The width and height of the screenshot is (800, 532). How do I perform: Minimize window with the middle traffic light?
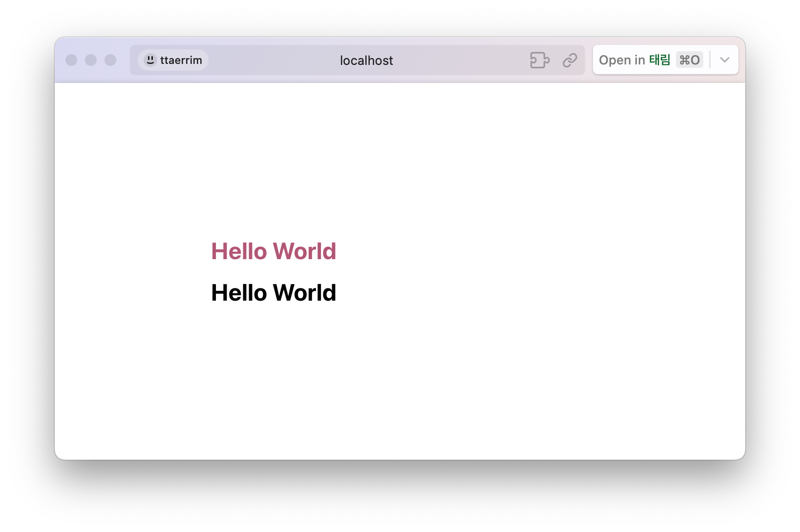(91, 60)
